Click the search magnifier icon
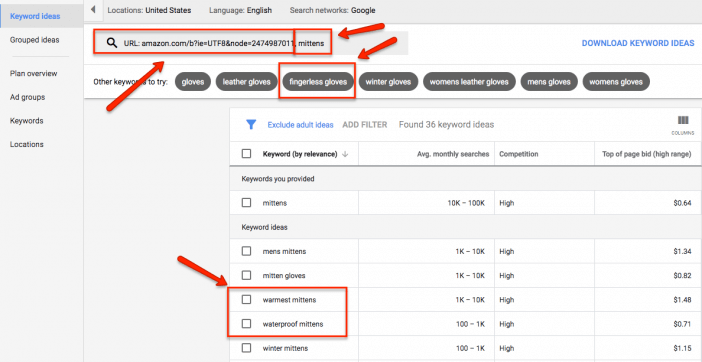Image resolution: width=702 pixels, height=362 pixels. pyautogui.click(x=111, y=43)
